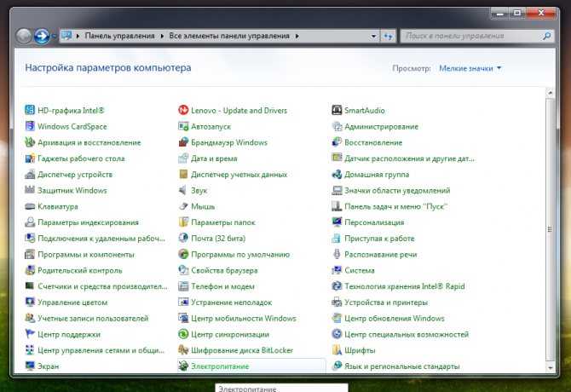Open Значки области уведомлений link

coord(397,190)
